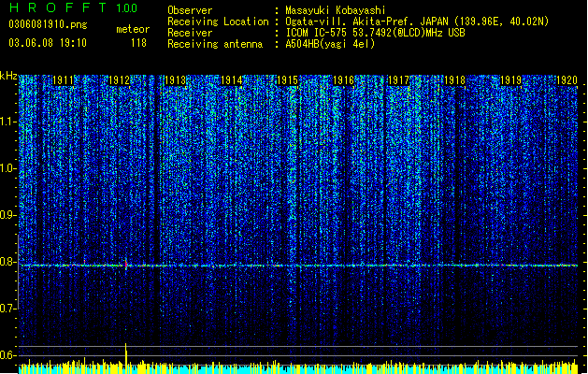Viewport: 588px width, 374px height.
Task: Click the Receiver field label
Action: pyautogui.click(x=190, y=33)
